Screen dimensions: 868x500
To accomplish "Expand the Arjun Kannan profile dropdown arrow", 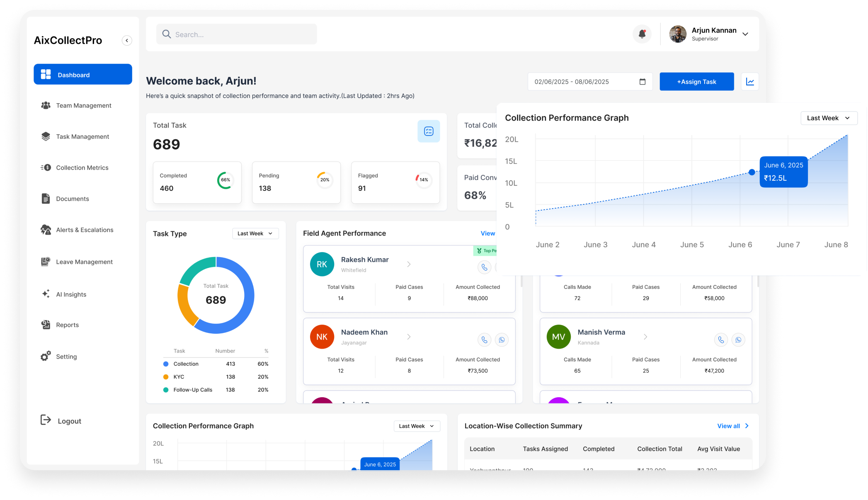I will click(745, 34).
